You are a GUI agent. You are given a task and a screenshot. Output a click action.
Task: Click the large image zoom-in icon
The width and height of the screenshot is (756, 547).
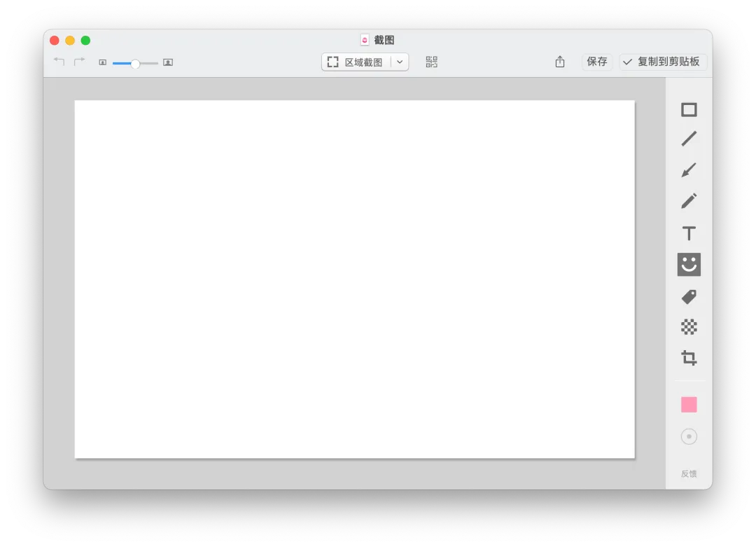coord(168,62)
